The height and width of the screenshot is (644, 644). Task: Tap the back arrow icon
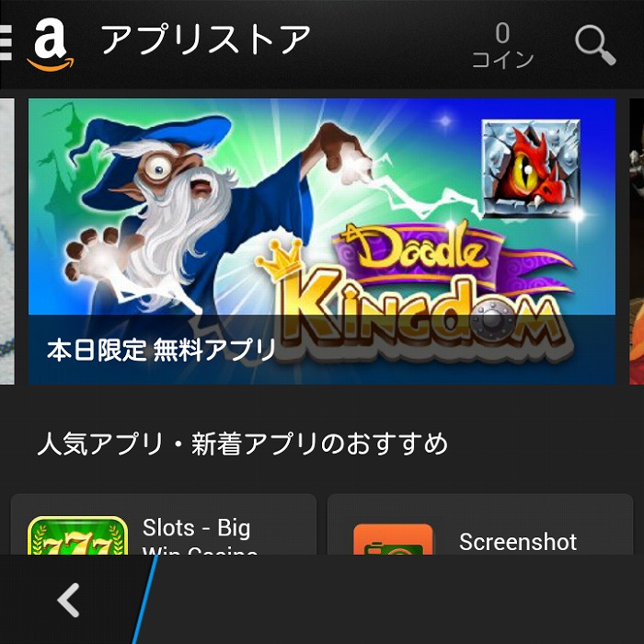point(68,600)
